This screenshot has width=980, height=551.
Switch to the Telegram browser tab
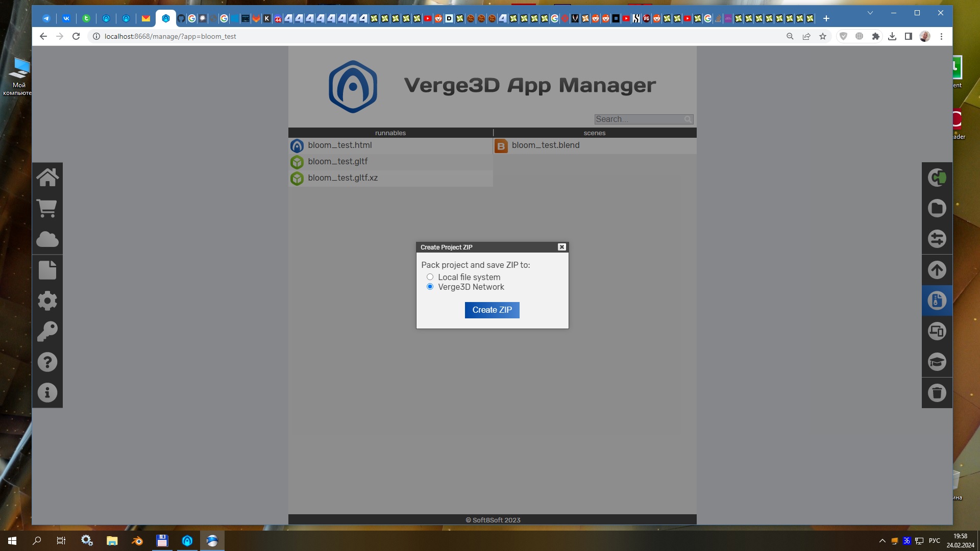(46, 18)
